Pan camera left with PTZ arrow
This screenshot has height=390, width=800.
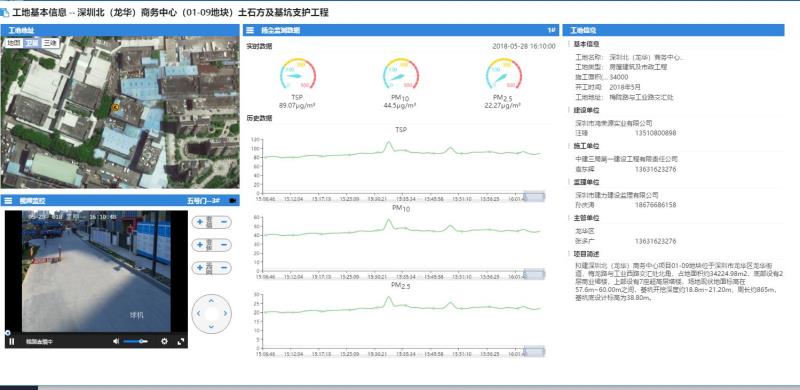pos(199,314)
